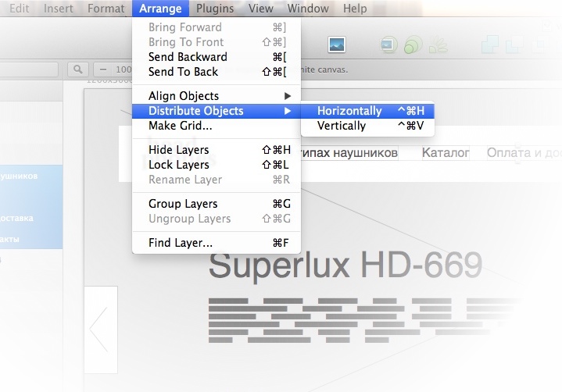Open the Format menu

pyautogui.click(x=106, y=9)
